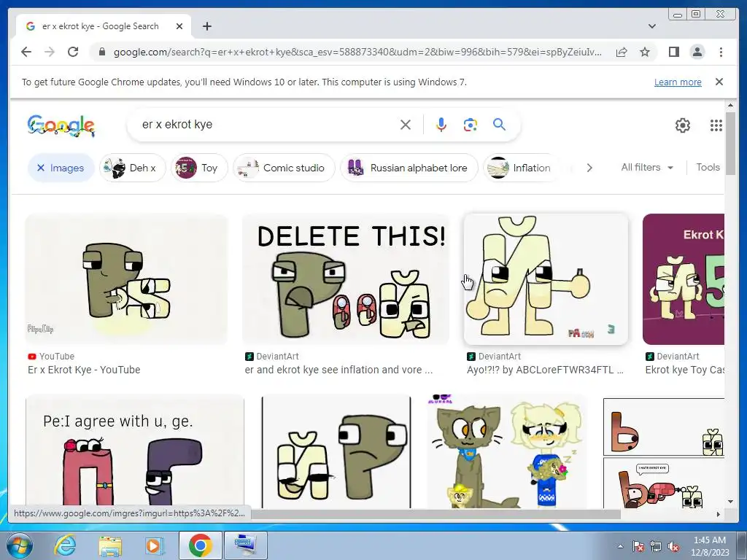The width and height of the screenshot is (747, 560).
Task: Open the tab search dropdown arrow
Action: pos(652,26)
